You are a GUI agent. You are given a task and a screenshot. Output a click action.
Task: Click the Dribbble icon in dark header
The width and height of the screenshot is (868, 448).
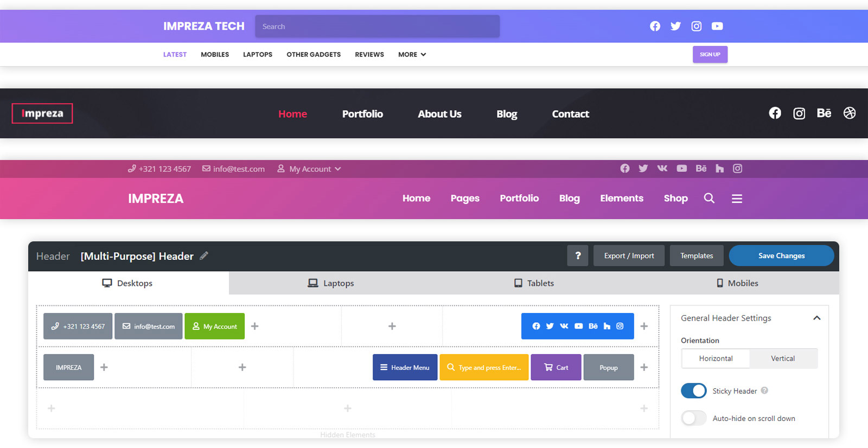click(x=850, y=113)
